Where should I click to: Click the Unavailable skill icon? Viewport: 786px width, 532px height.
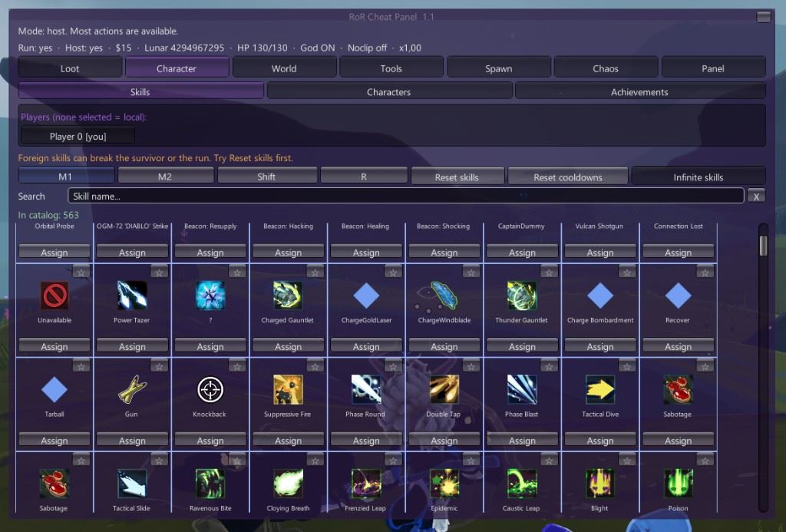(54, 295)
